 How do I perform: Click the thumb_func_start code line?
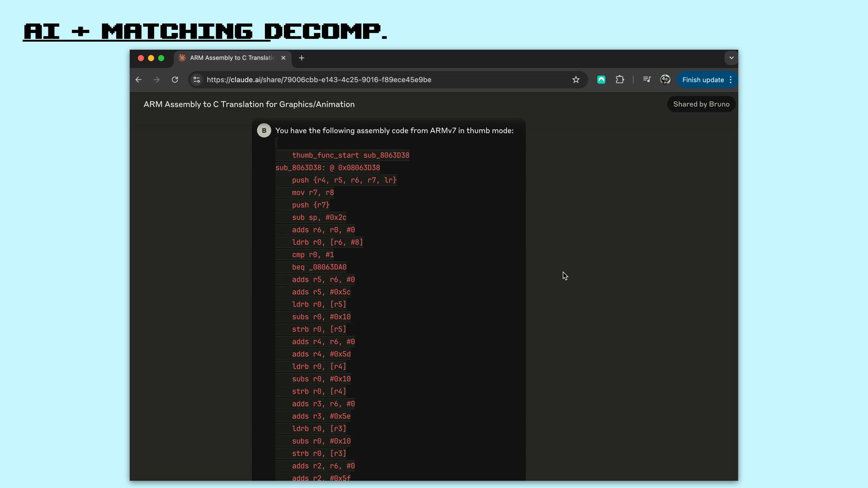click(350, 155)
